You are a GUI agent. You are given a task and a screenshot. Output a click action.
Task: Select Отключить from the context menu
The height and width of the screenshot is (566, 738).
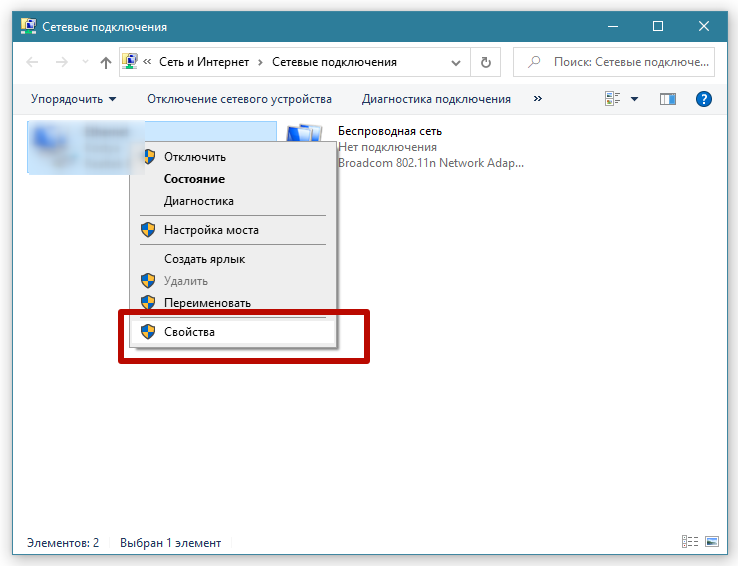[194, 157]
